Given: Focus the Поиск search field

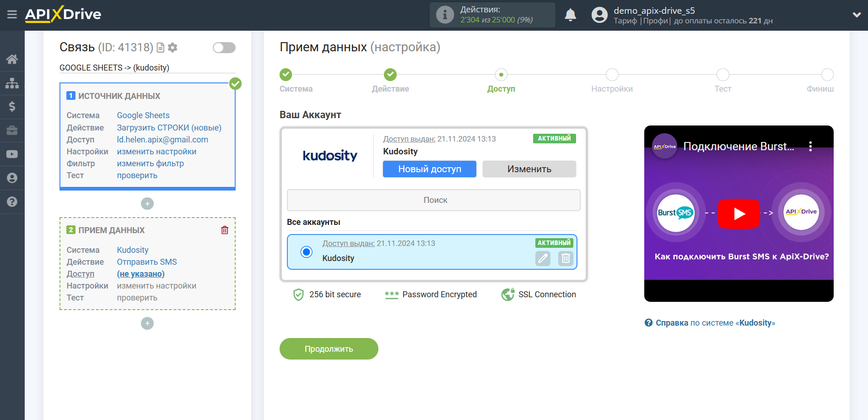Looking at the screenshot, I should click(434, 200).
